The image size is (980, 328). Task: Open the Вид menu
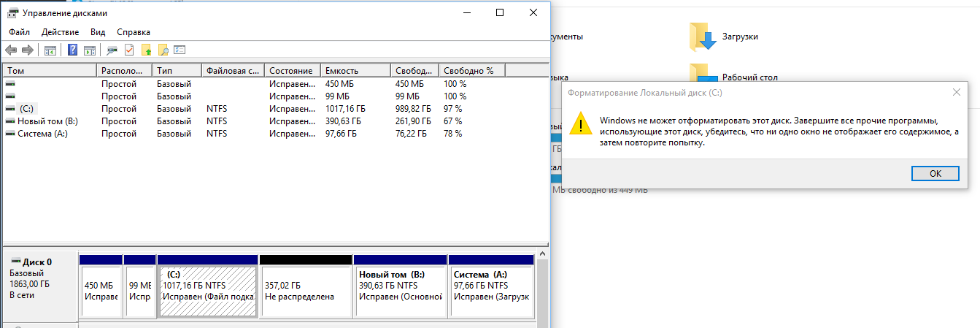(98, 32)
